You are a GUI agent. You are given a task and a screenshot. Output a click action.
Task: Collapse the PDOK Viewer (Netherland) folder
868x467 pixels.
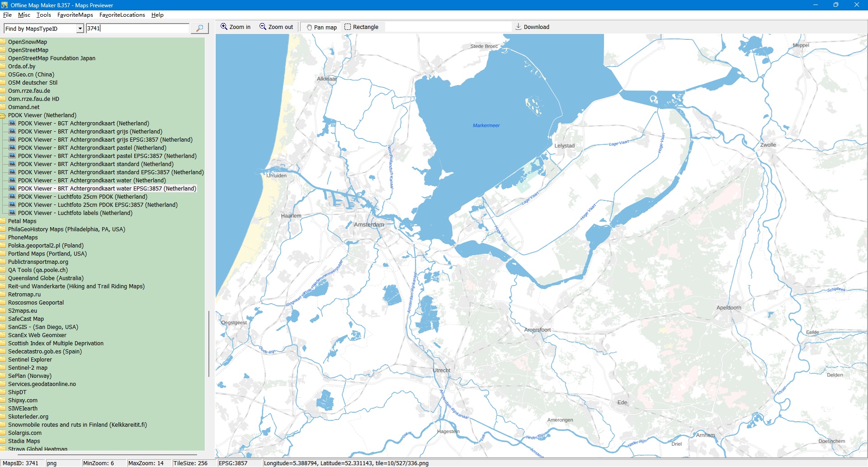coord(42,115)
